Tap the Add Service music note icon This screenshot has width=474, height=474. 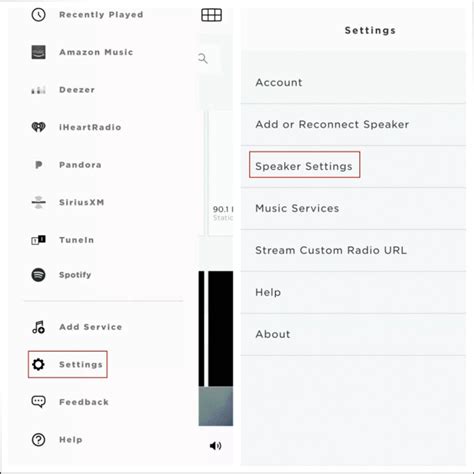point(38,327)
